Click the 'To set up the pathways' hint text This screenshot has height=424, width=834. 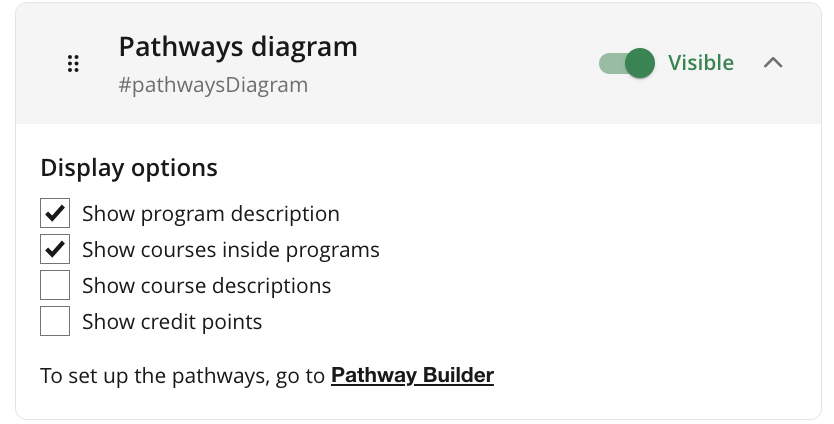pyautogui.click(x=182, y=376)
